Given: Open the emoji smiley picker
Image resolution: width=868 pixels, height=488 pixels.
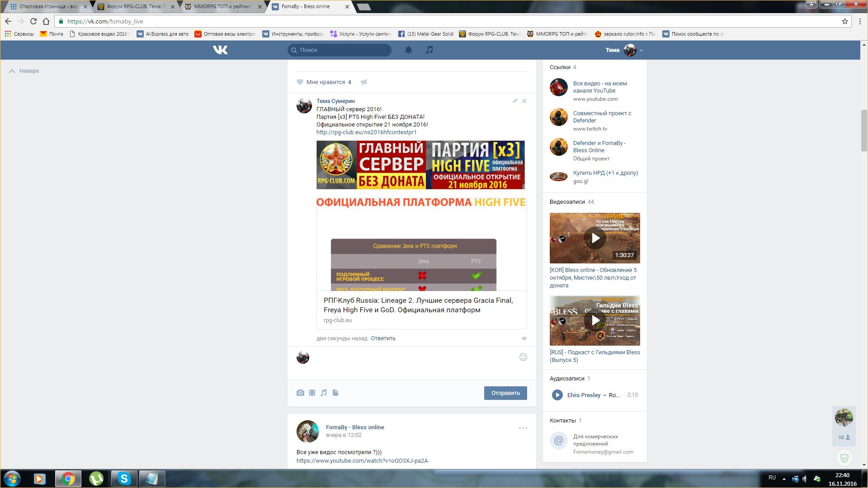Looking at the screenshot, I should [x=523, y=357].
